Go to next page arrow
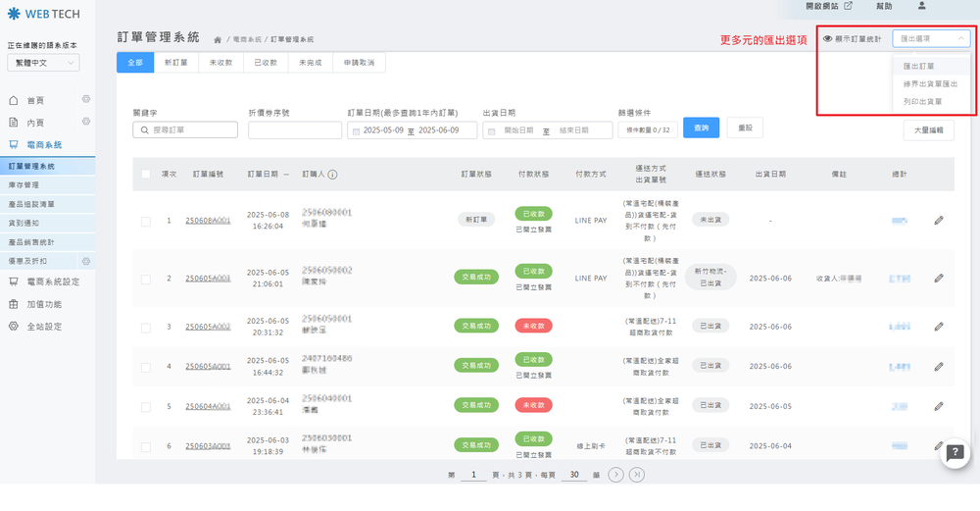Screen dimensions: 980x511 615,475
